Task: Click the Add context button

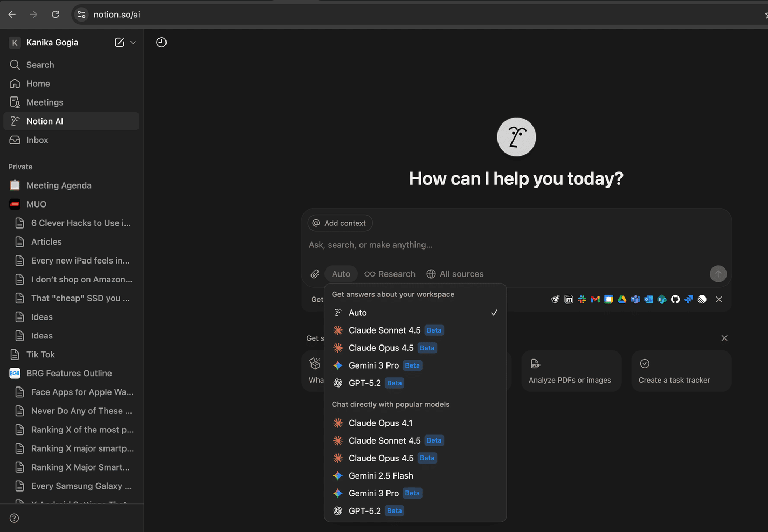Action: (340, 223)
